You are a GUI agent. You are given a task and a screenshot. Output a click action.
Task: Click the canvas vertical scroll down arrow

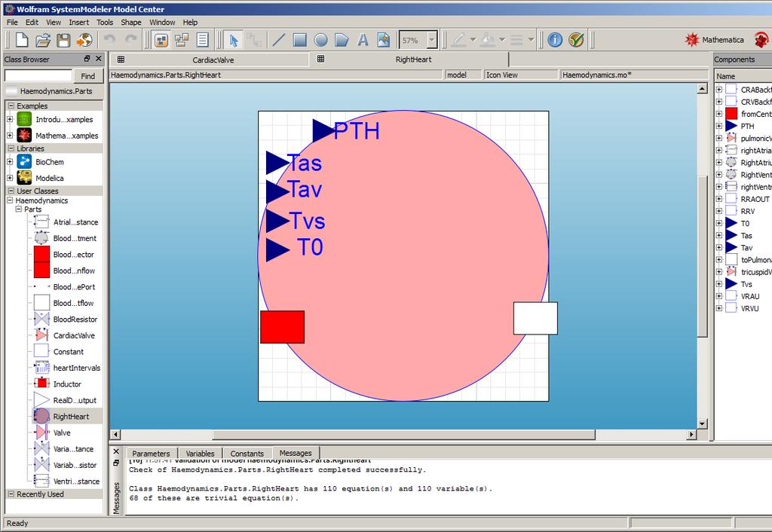pyautogui.click(x=703, y=423)
